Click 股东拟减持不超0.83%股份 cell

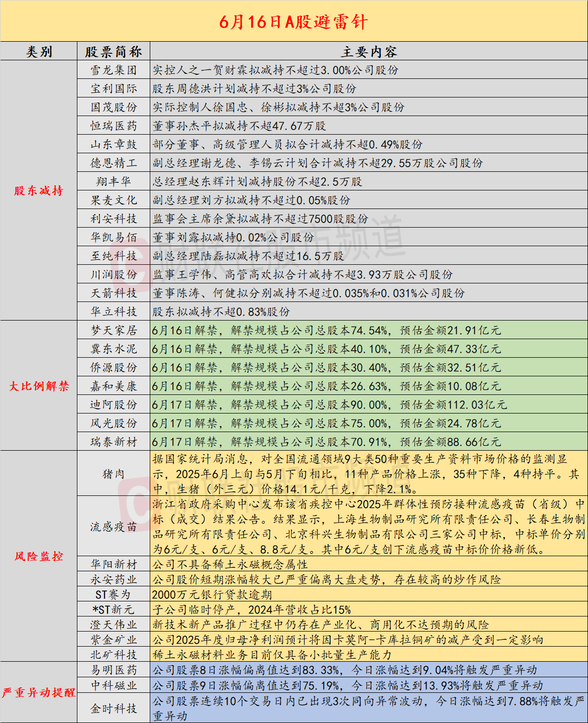(369, 312)
